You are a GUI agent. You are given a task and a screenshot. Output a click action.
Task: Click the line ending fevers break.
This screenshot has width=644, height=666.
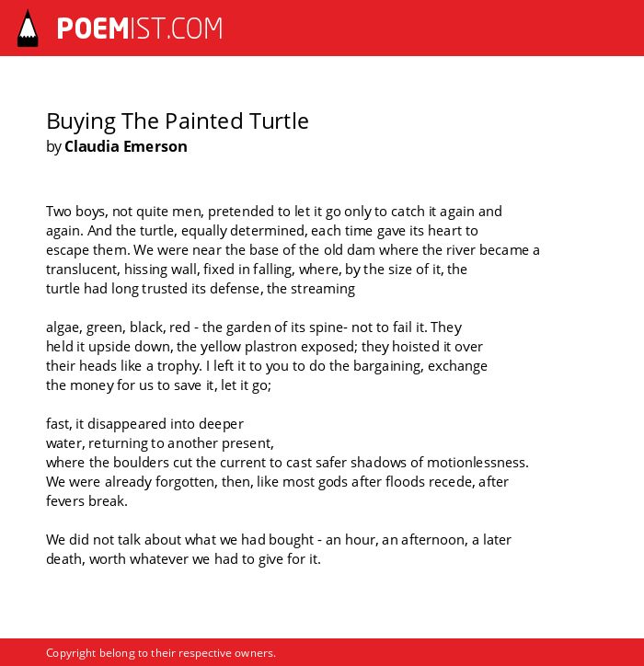click(86, 501)
